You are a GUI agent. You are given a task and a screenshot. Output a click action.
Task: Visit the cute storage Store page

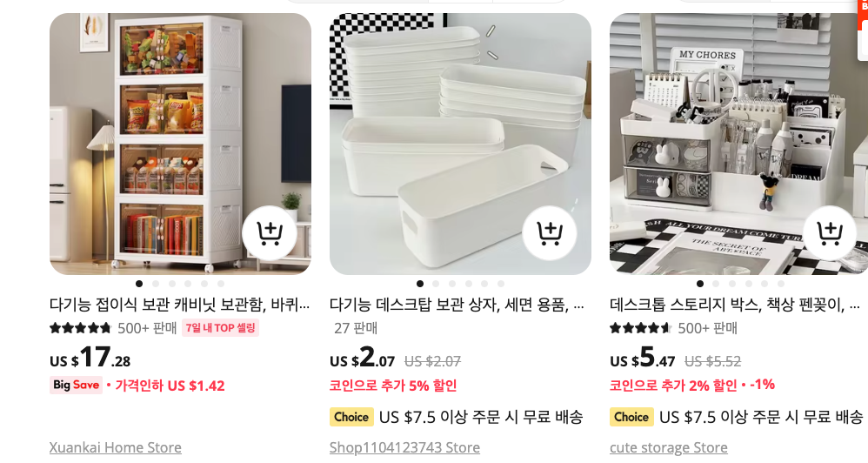669,447
